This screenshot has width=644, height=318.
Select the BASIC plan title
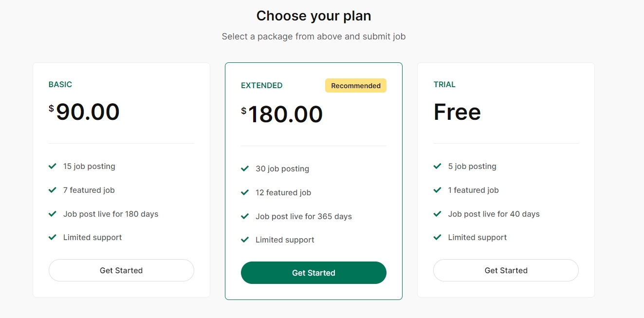pos(60,84)
